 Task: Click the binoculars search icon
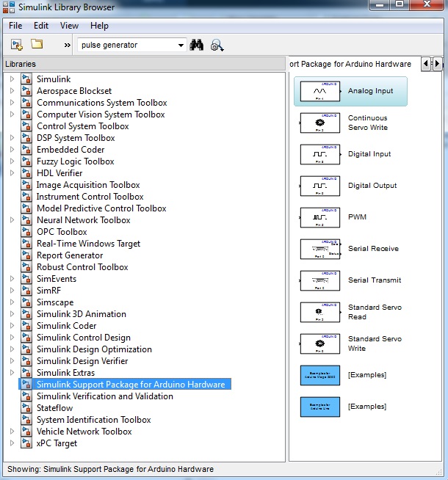[x=197, y=45]
